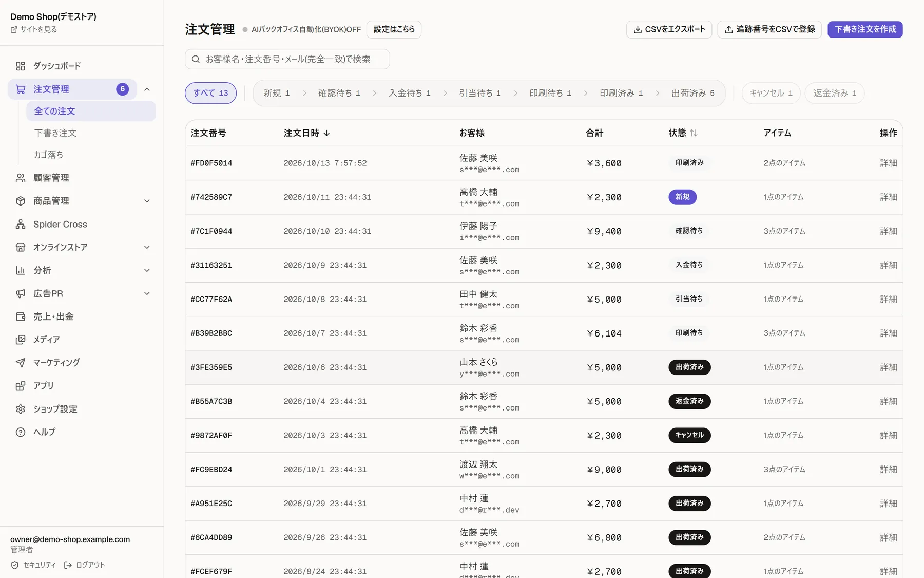The width and height of the screenshot is (924, 578).
Task: Click the オンラインストア storefront icon
Action: (x=21, y=247)
